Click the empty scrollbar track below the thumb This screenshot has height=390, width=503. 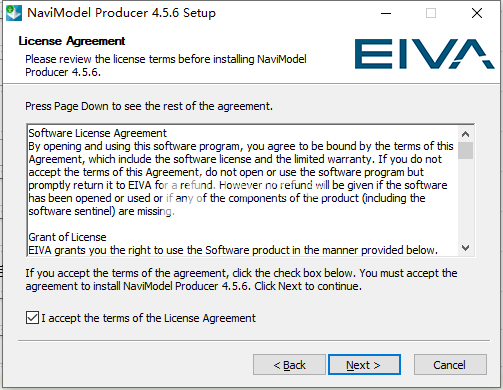click(x=466, y=200)
